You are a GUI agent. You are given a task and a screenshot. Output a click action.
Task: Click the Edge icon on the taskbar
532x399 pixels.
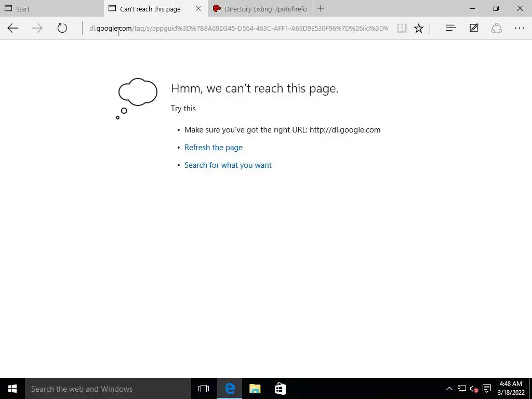coord(230,389)
